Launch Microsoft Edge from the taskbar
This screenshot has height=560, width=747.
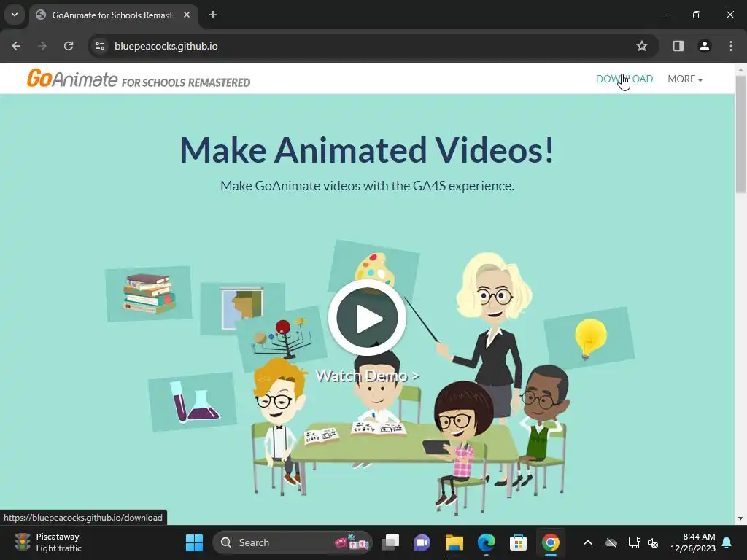[x=487, y=542]
